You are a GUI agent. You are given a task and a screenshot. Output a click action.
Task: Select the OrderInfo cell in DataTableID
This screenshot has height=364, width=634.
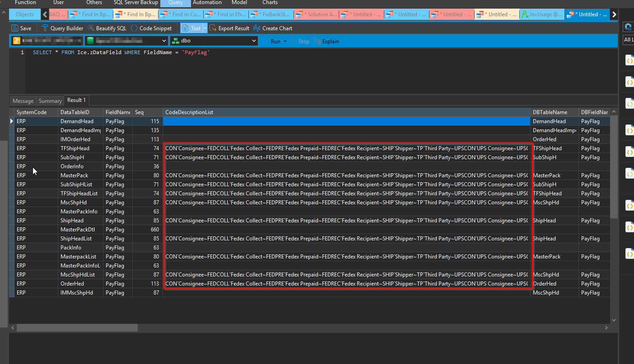[x=80, y=166]
